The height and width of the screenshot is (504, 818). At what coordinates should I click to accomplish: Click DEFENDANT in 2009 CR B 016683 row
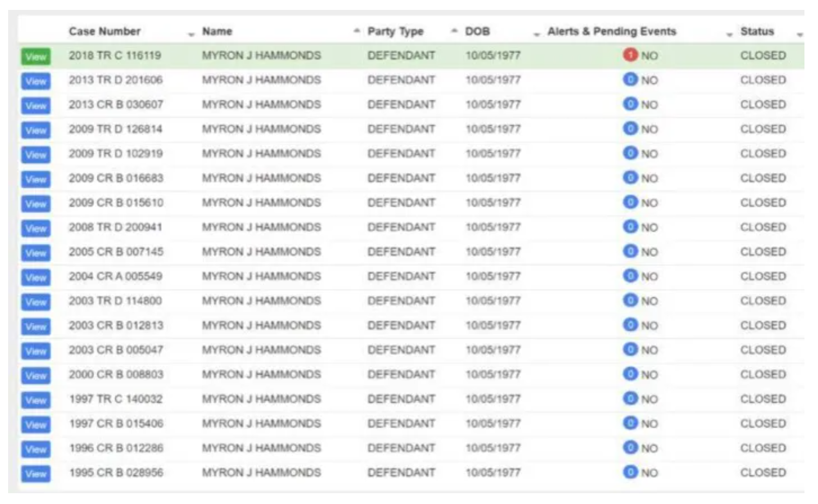pos(401,178)
